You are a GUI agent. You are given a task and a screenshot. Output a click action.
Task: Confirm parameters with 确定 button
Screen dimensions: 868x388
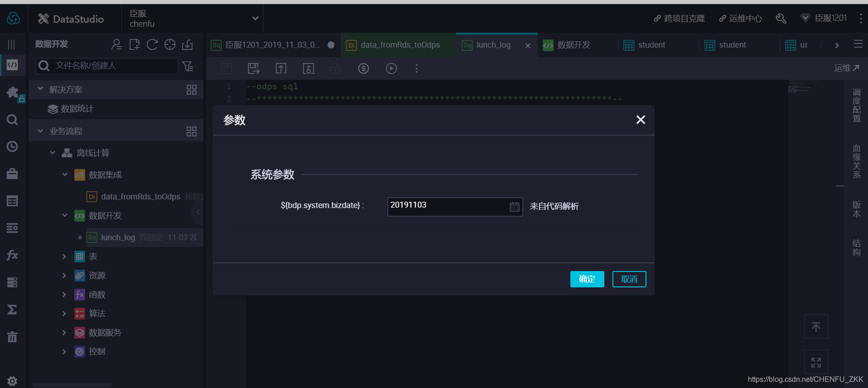coord(587,279)
